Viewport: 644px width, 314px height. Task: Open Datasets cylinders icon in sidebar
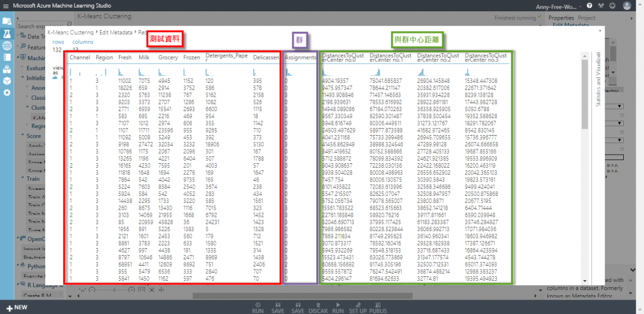pyautogui.click(x=6, y=69)
